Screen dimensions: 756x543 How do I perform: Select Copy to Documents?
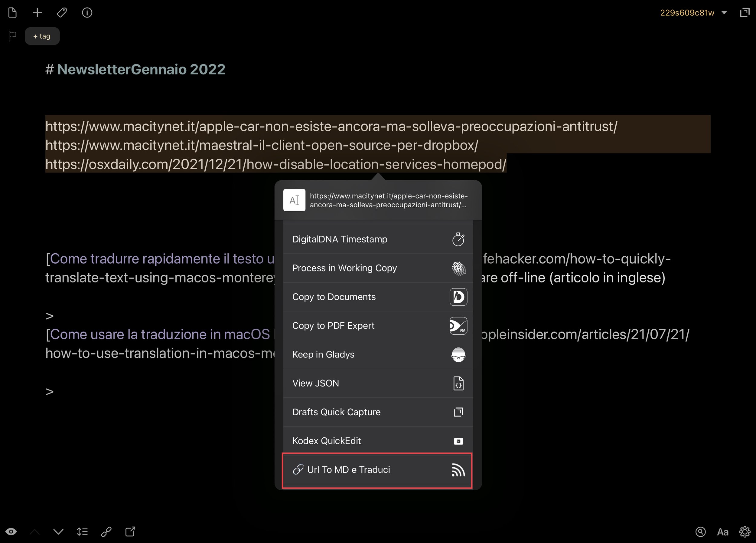[x=378, y=297]
